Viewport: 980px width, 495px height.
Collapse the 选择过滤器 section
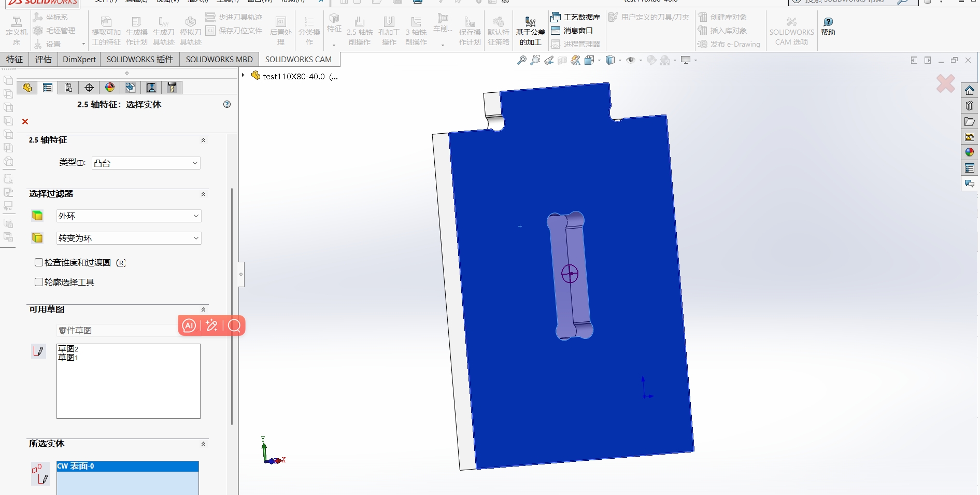[x=203, y=194]
